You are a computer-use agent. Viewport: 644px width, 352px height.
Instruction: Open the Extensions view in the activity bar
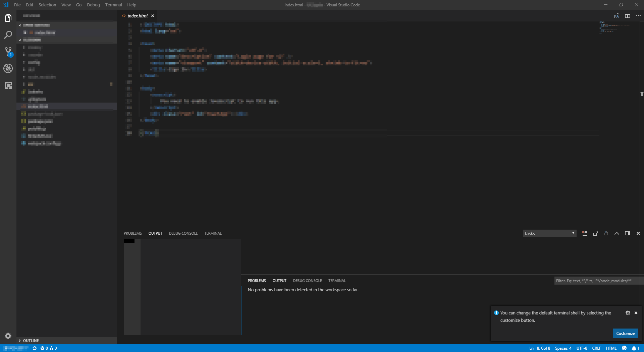point(8,85)
